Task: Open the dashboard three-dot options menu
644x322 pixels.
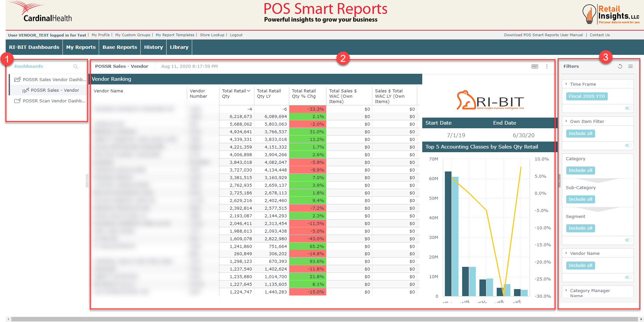Action: click(x=547, y=66)
